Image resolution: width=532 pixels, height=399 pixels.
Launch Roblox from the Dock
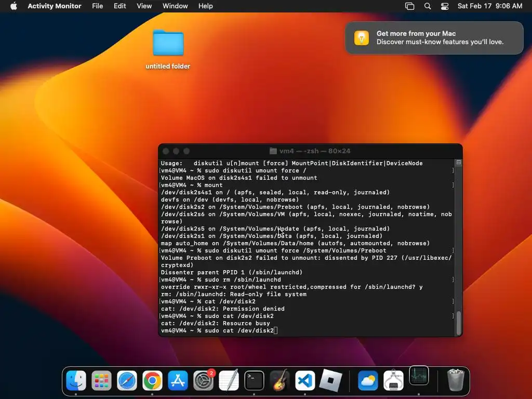[331, 380]
